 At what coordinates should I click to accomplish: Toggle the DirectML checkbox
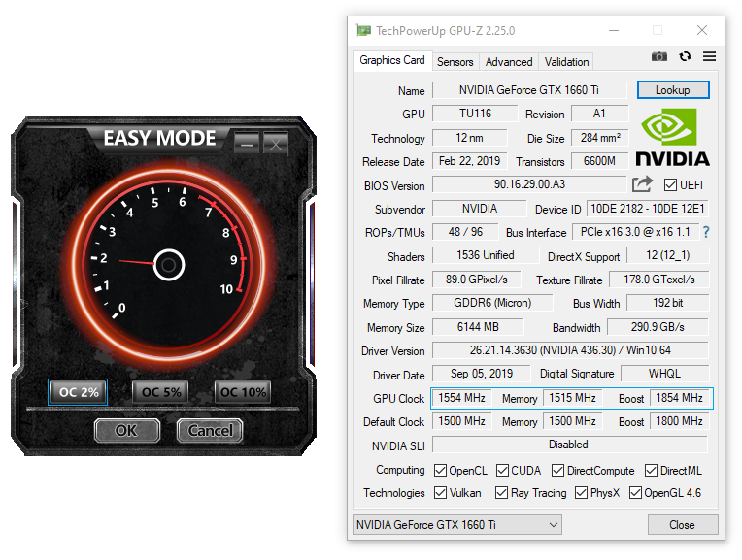click(x=651, y=470)
